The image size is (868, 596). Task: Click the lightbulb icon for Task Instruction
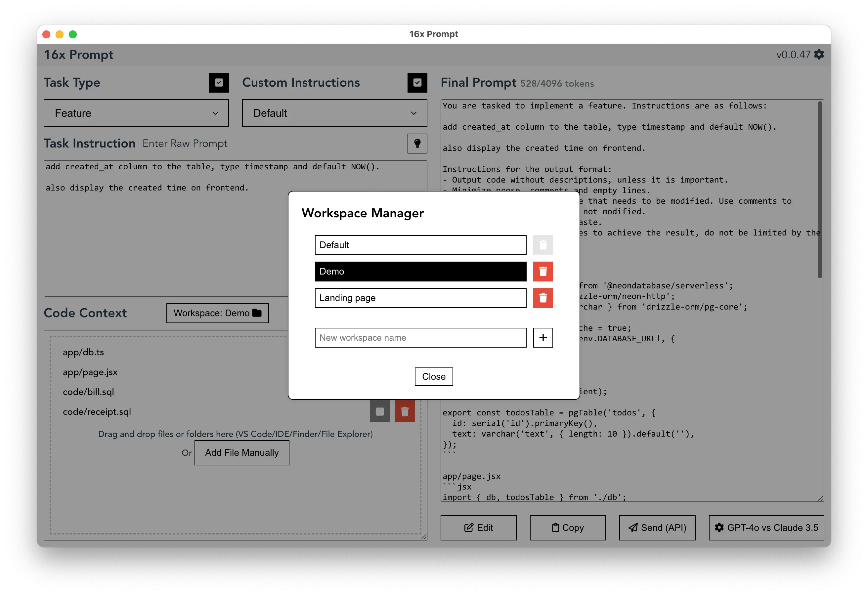[417, 144]
